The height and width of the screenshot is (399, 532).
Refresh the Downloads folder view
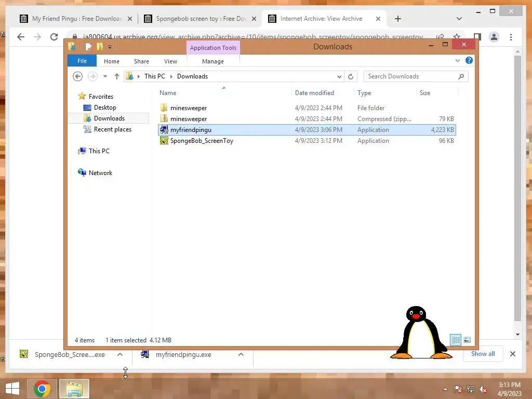(x=351, y=76)
